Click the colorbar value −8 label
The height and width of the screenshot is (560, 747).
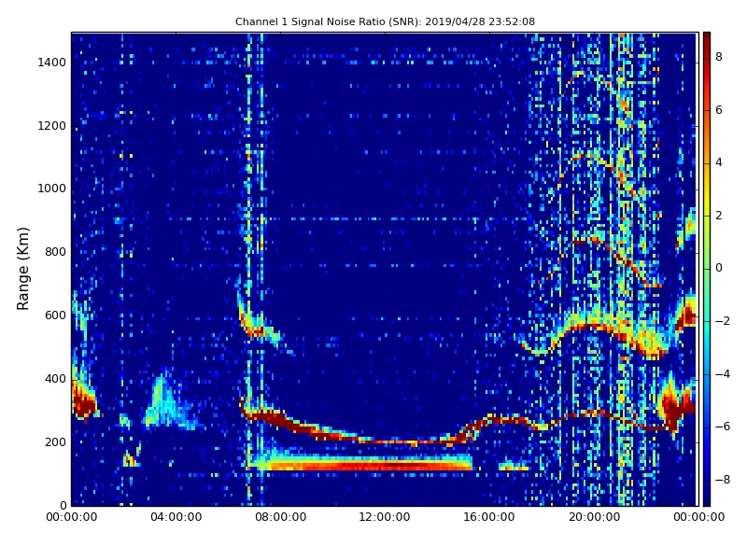pyautogui.click(x=722, y=480)
